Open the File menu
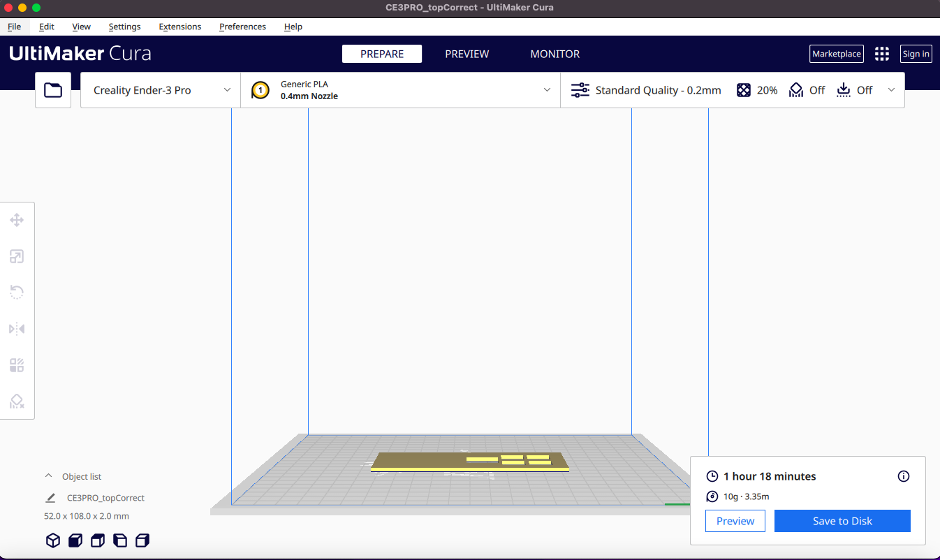Viewport: 940px width, 560px height. (14, 27)
